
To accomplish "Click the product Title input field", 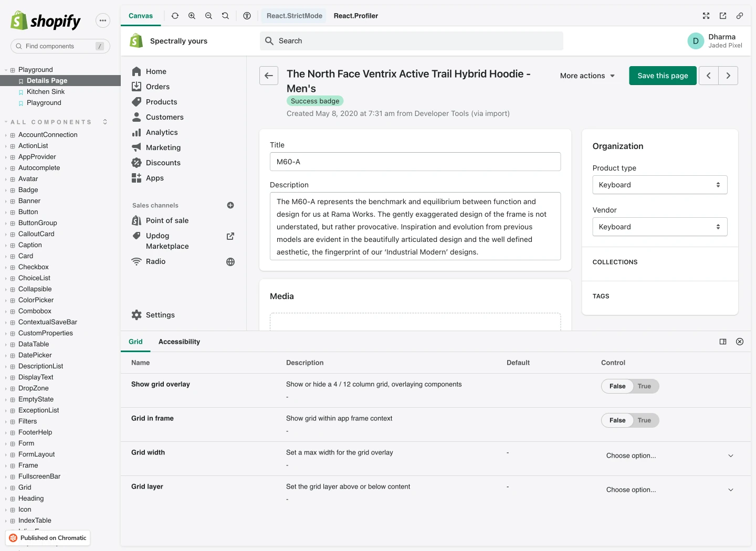I will (x=415, y=162).
